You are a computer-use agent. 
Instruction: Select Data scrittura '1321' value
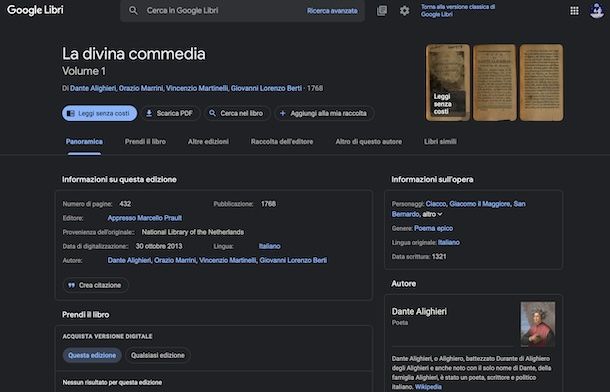[x=439, y=257]
